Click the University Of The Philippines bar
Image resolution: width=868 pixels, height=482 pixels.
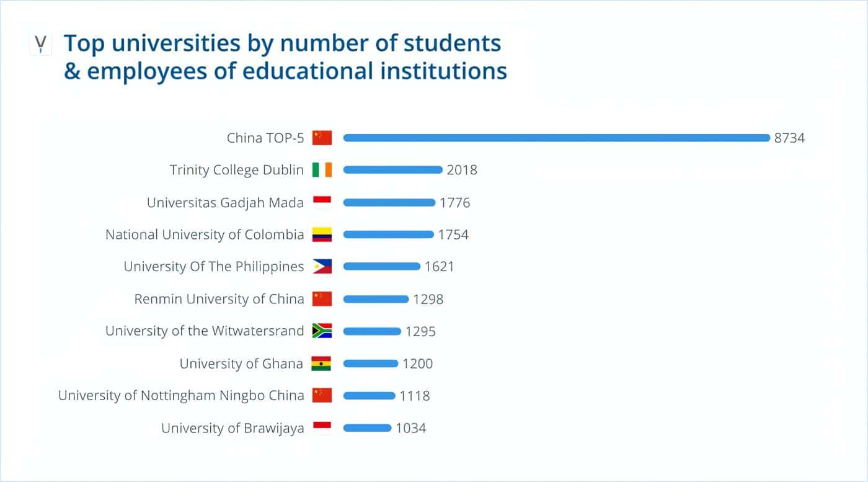pos(381,267)
